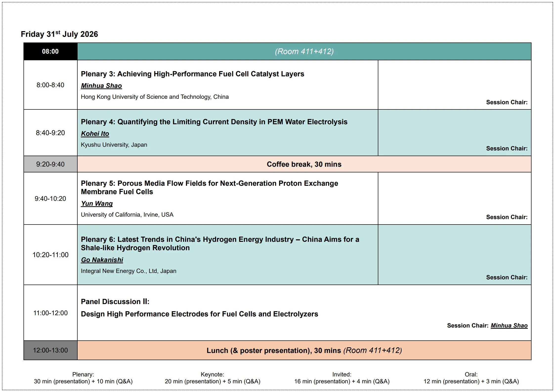Select the 8:40-9:20 time cell

pos(50,133)
